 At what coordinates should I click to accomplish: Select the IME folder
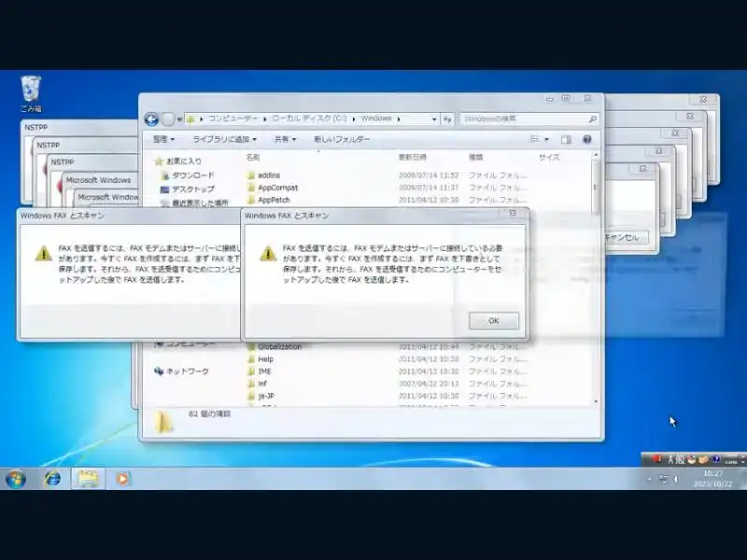click(x=264, y=371)
